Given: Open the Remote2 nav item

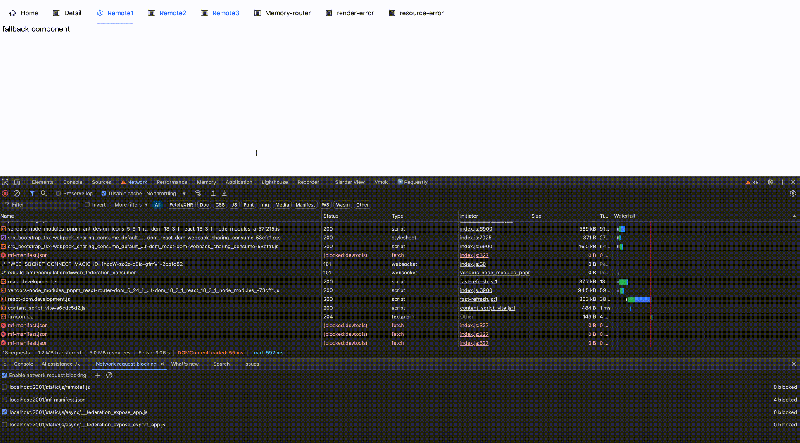Looking at the screenshot, I should tap(167, 13).
